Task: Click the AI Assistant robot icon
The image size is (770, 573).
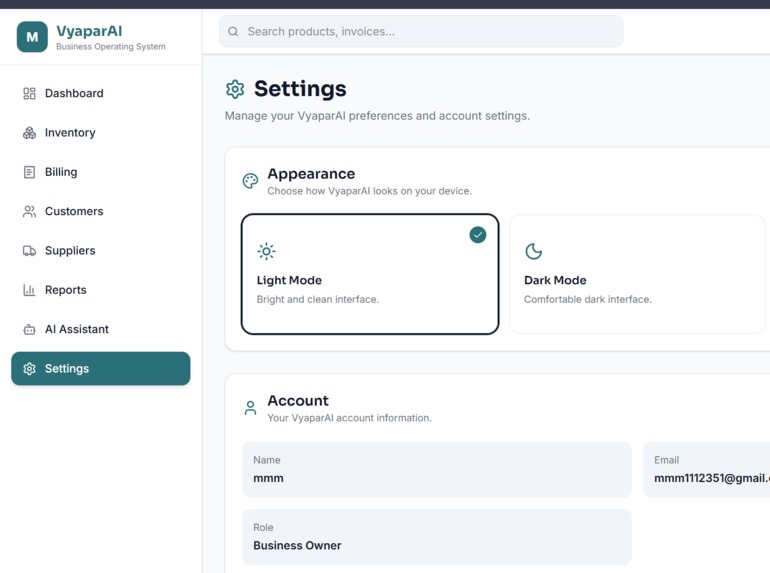Action: [29, 329]
